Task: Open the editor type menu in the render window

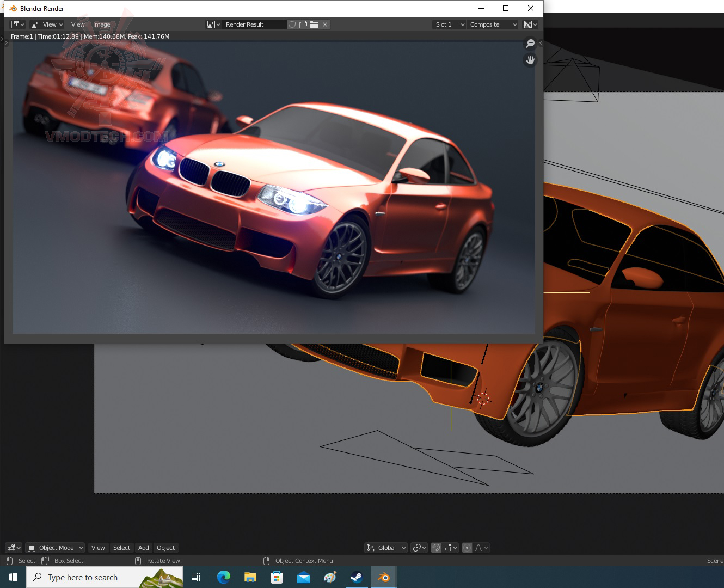Action: pos(18,24)
